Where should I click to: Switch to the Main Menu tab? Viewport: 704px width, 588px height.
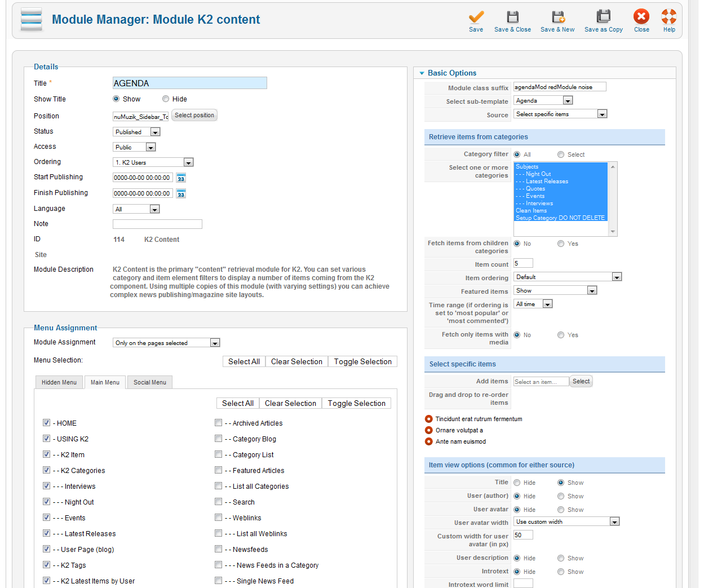(x=105, y=382)
